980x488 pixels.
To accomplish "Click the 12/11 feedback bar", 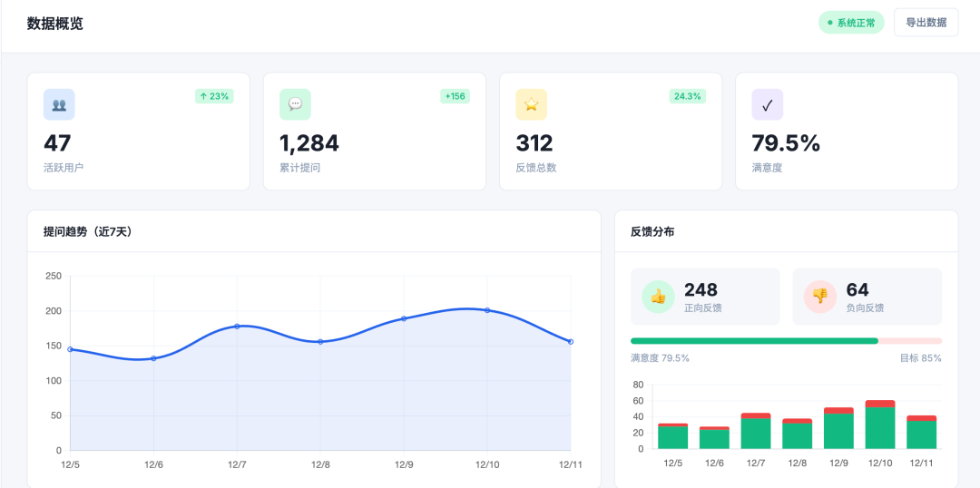I will [x=922, y=433].
